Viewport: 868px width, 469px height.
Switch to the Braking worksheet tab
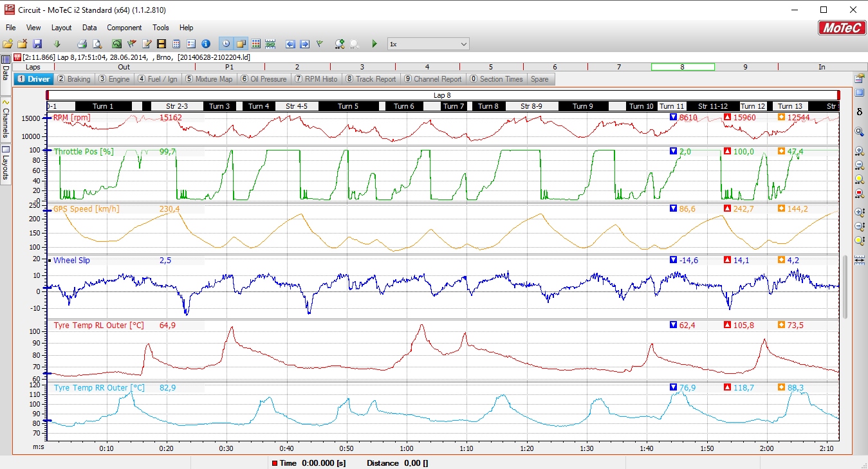74,79
